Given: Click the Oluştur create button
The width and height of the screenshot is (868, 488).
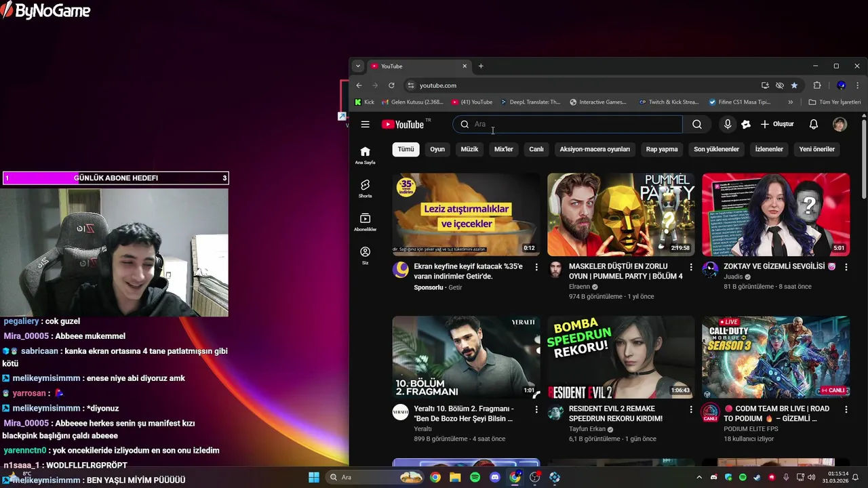Looking at the screenshot, I should (x=777, y=124).
